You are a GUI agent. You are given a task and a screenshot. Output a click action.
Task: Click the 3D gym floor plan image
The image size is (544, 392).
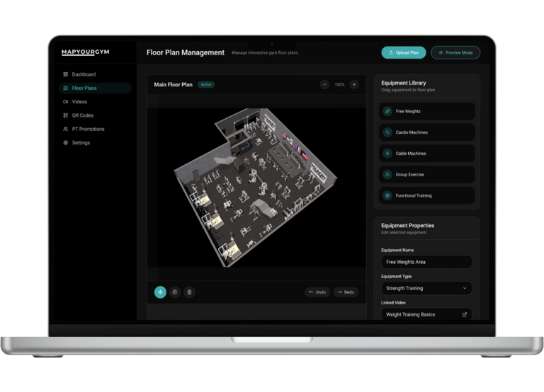[255, 188]
